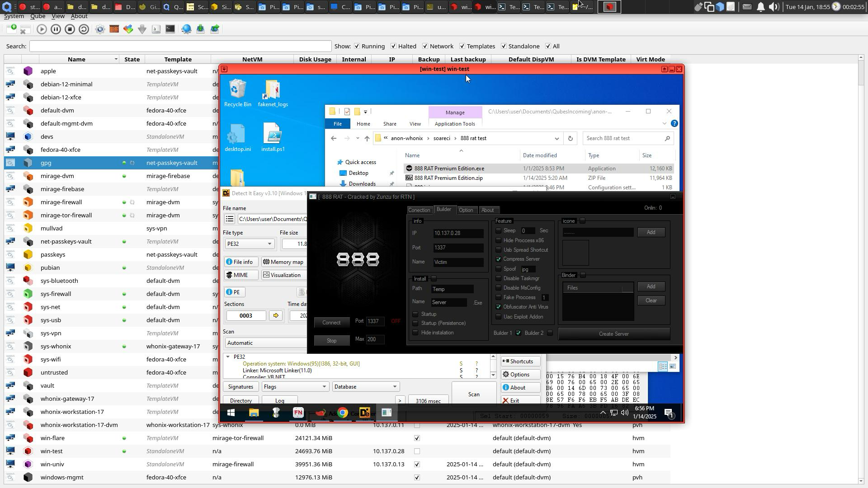The height and width of the screenshot is (488, 868).
Task: Open the View menu in Qube Manager
Action: [58, 16]
